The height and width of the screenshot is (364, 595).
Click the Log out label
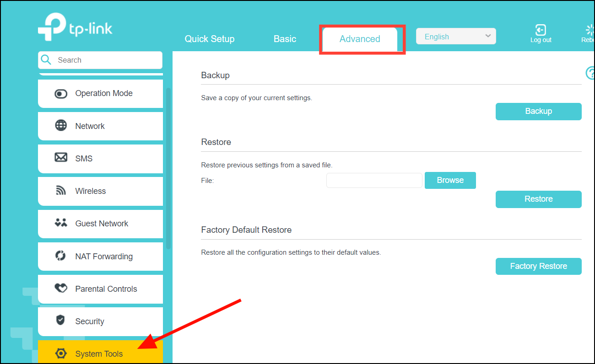point(541,40)
